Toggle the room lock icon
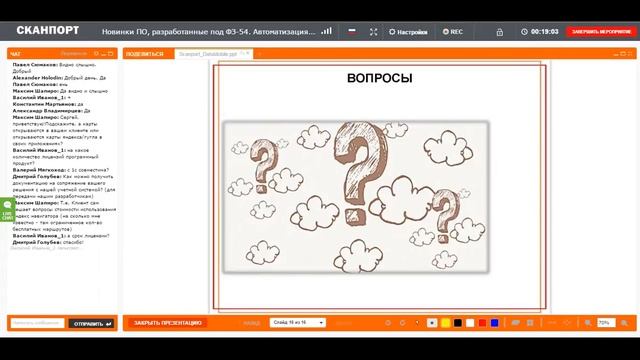Image resolution: width=640 pixels, height=360 pixels. point(500,32)
